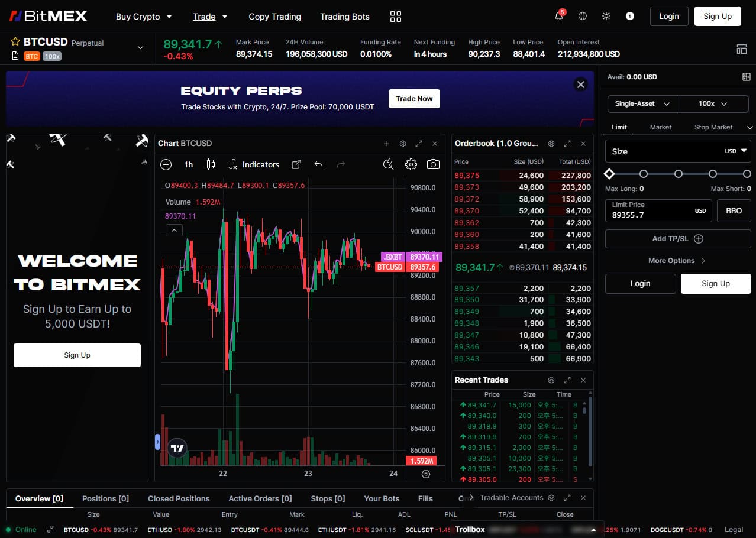Open the BTCUSD contract selector dropdown
The width and height of the screenshot is (756, 538).
tap(140, 47)
